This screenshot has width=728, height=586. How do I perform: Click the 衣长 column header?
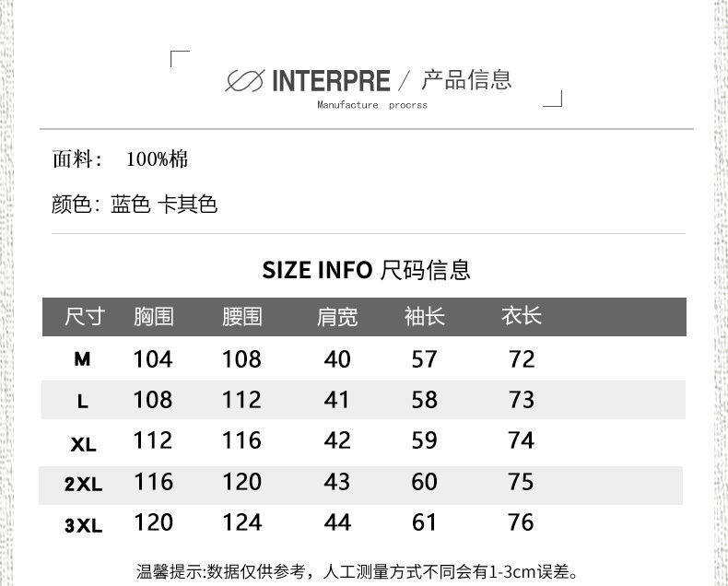[x=521, y=317]
